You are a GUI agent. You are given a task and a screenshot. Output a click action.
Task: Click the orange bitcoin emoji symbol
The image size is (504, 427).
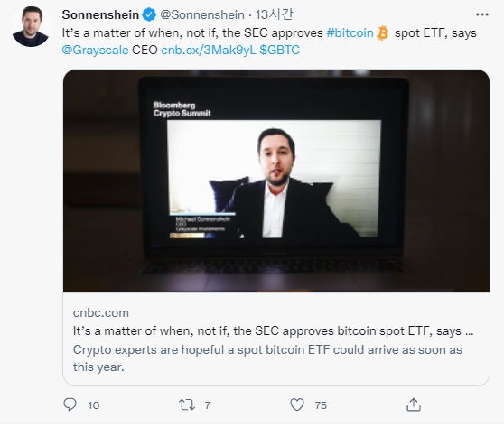pos(382,33)
